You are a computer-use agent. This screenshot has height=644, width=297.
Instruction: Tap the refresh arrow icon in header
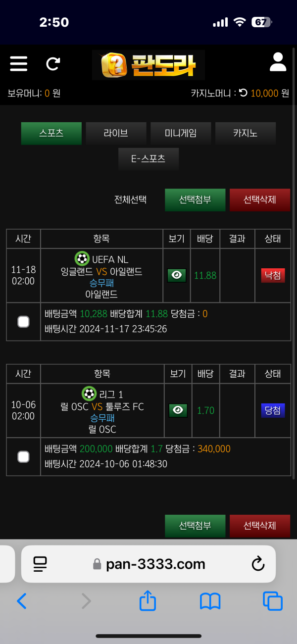click(x=53, y=64)
